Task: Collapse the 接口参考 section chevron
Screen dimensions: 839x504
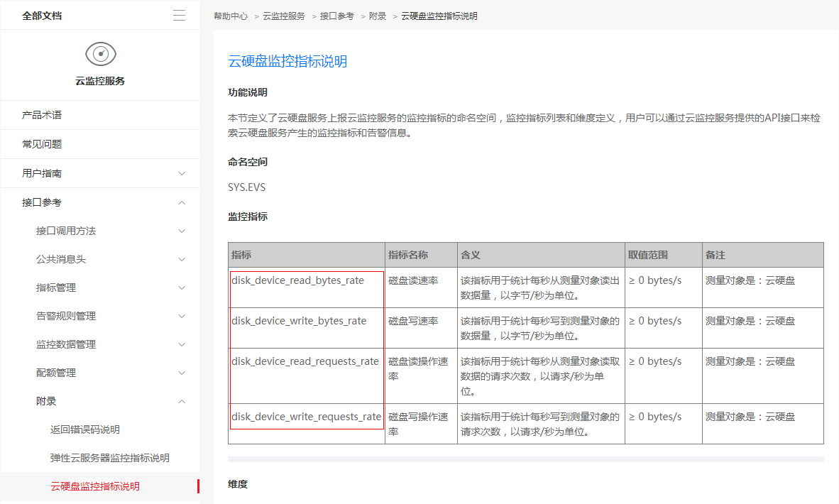Action: (182, 202)
